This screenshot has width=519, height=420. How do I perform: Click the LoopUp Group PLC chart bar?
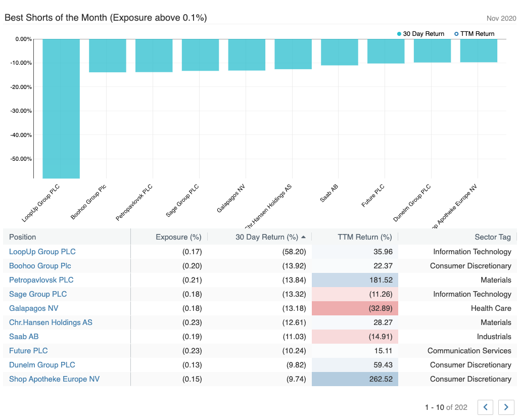[61, 109]
